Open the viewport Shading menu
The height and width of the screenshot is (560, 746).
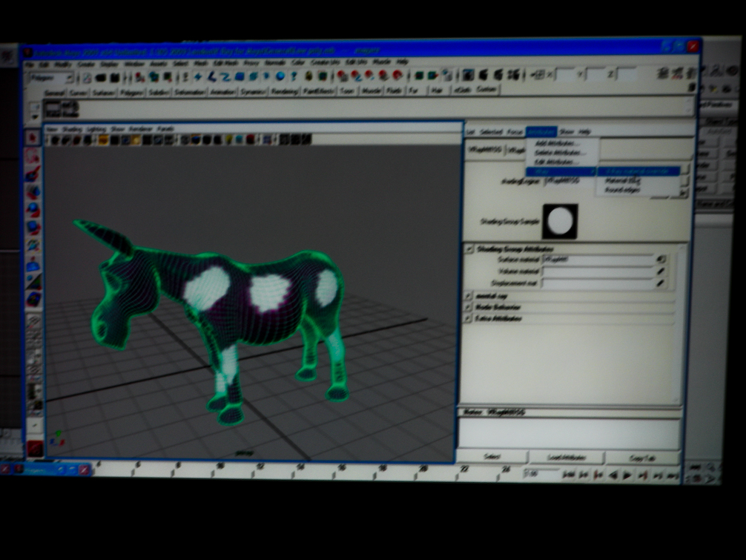pyautogui.click(x=72, y=129)
